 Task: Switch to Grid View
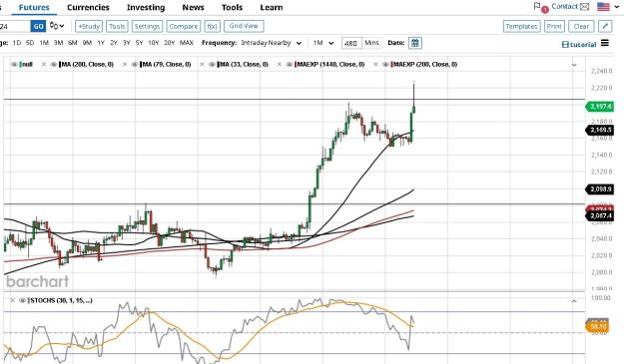244,26
